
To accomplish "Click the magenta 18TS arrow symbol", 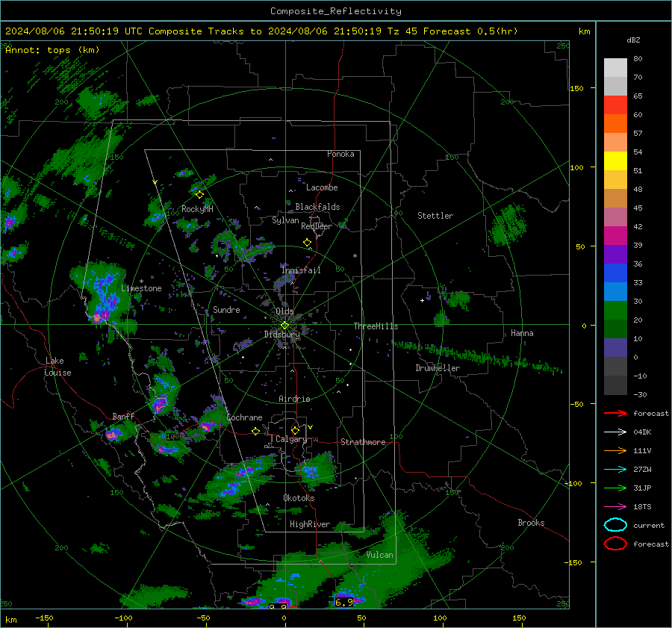I will point(615,507).
